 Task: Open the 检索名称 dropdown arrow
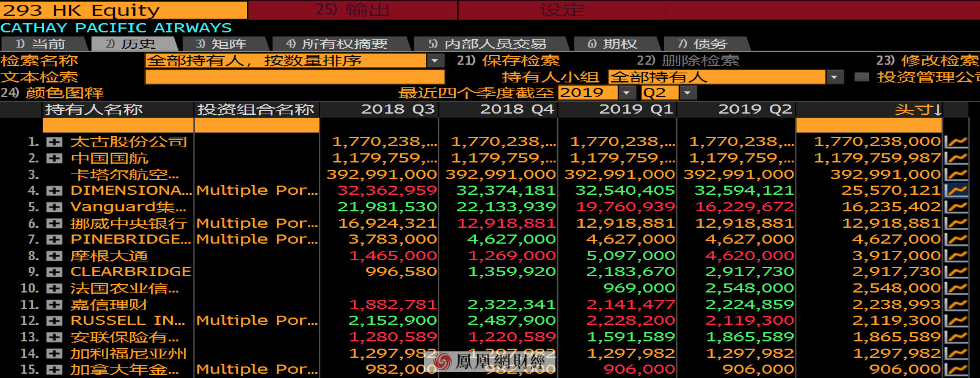click(435, 60)
